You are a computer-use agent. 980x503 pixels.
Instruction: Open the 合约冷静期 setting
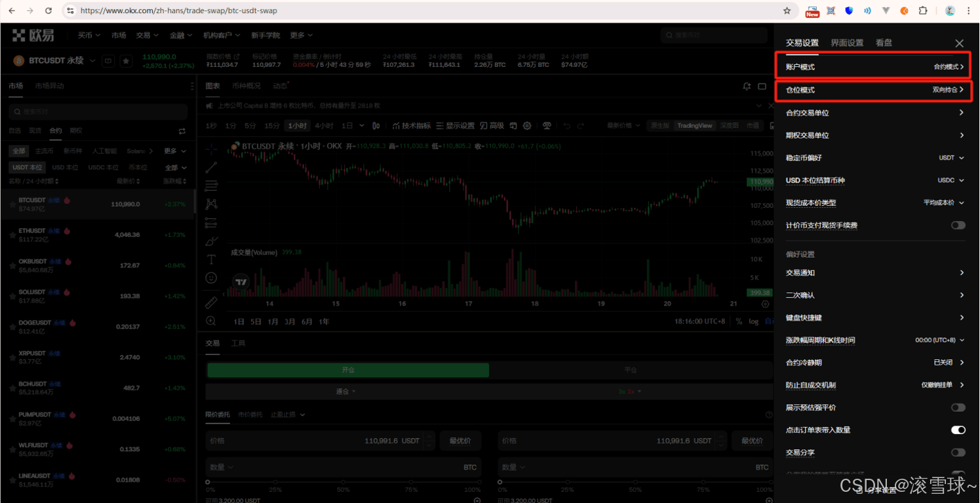point(874,363)
